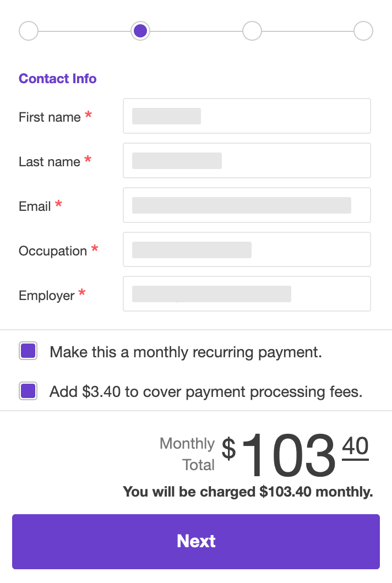Image resolution: width=392 pixels, height=583 pixels.
Task: Click the Employer field label
Action: click(x=46, y=296)
